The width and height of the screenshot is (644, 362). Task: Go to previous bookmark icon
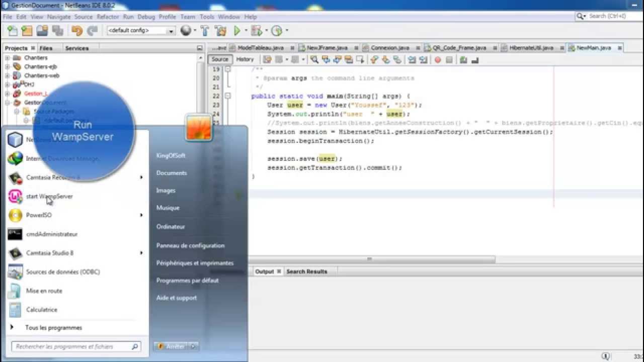[x=374, y=60]
